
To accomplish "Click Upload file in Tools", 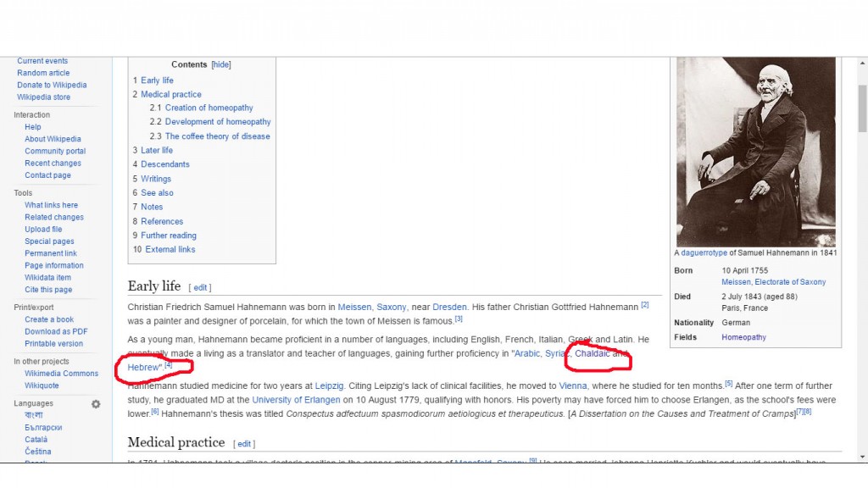I will point(43,230).
